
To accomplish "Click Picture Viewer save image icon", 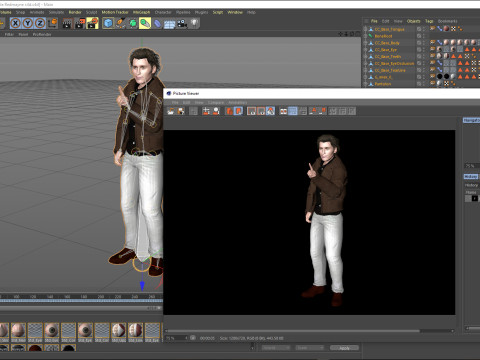I will (x=181, y=111).
